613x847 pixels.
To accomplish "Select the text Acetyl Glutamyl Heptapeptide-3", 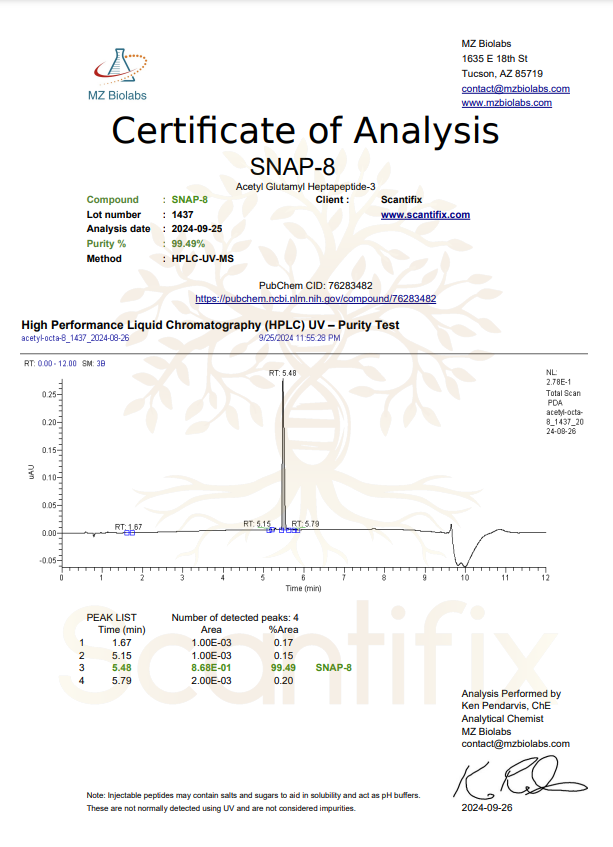I will 305,186.
